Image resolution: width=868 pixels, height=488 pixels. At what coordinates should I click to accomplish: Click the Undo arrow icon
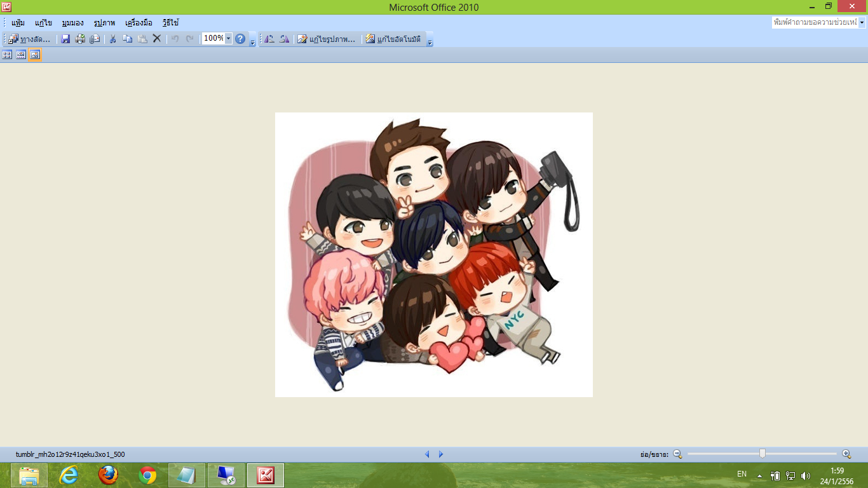point(175,39)
